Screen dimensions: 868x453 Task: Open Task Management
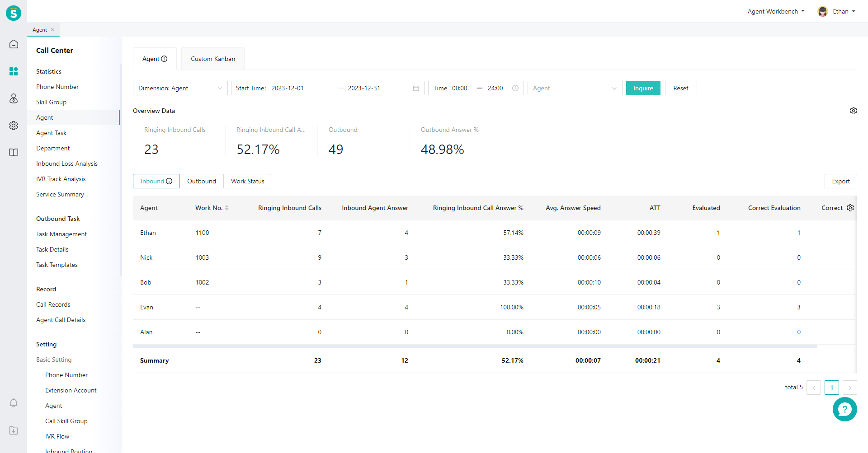click(61, 234)
